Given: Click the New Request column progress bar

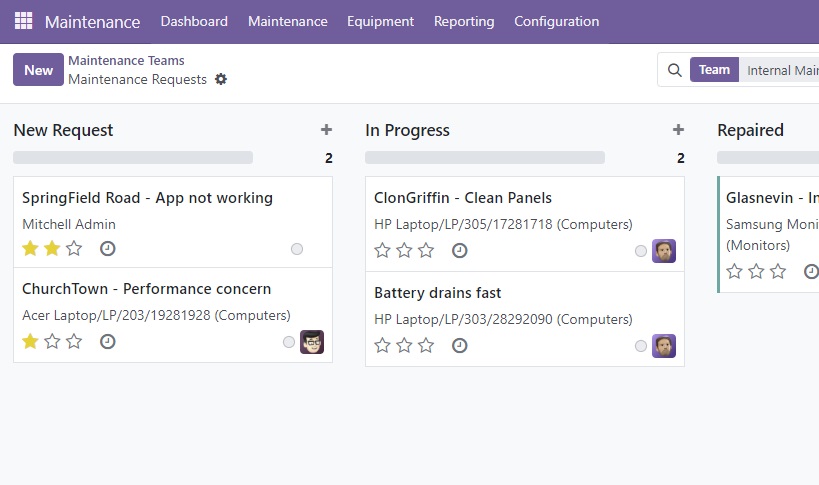Looking at the screenshot, I should pyautogui.click(x=133, y=158).
